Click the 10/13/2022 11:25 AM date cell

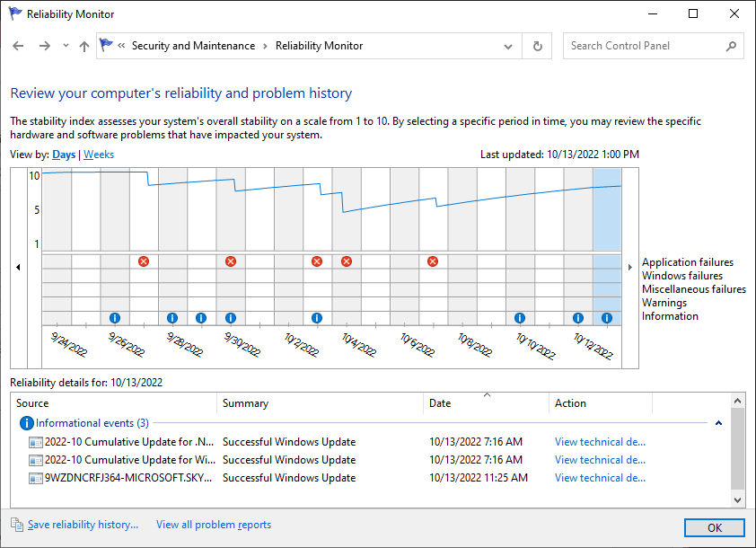tap(479, 478)
